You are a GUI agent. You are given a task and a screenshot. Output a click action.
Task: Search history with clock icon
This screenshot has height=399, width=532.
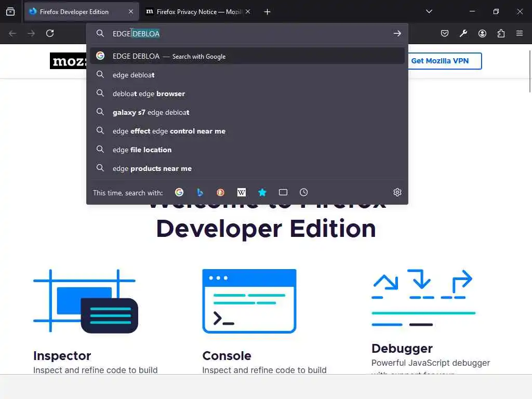(303, 192)
